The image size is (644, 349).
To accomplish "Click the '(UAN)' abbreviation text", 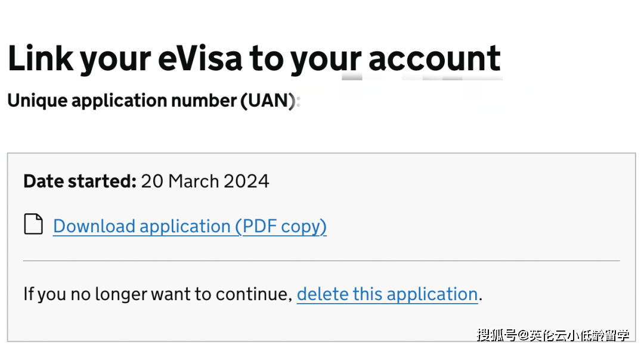I will tap(268, 101).
